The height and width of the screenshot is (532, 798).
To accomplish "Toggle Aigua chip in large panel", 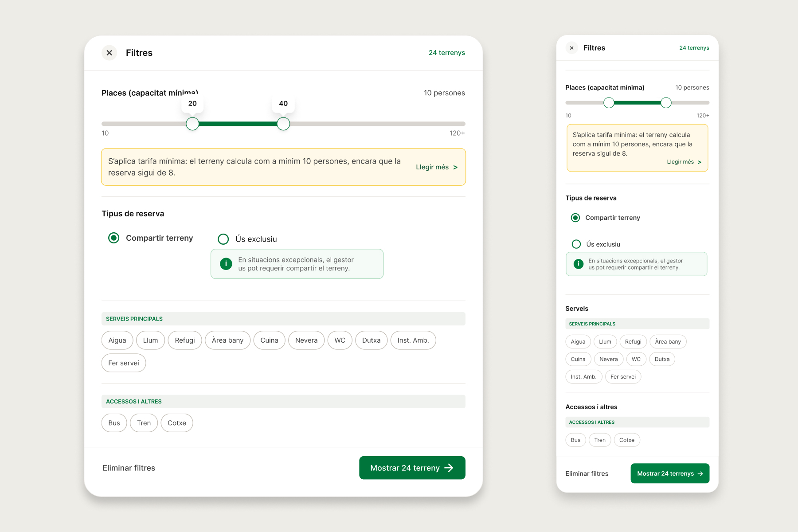I will click(x=117, y=340).
